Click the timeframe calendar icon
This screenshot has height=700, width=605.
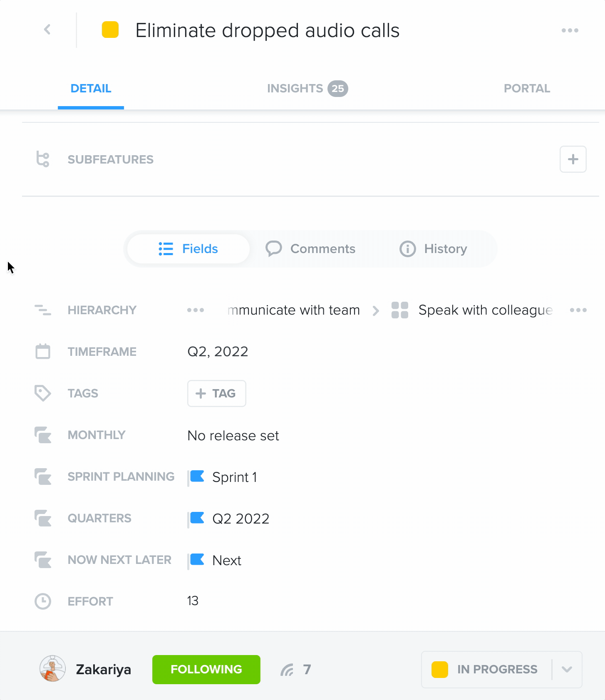[x=43, y=351]
